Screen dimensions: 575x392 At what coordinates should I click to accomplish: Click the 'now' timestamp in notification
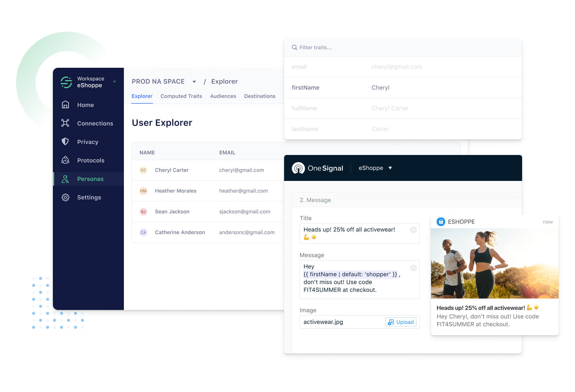coord(548,222)
